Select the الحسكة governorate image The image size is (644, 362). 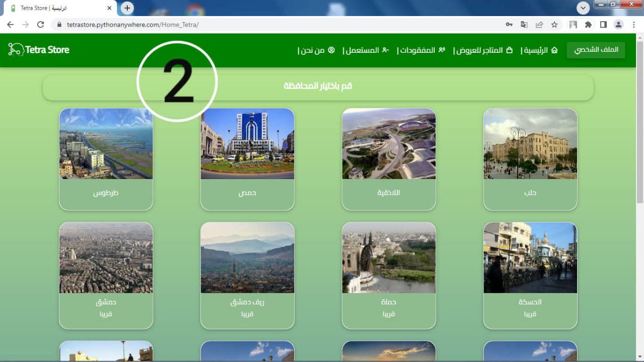click(530, 257)
